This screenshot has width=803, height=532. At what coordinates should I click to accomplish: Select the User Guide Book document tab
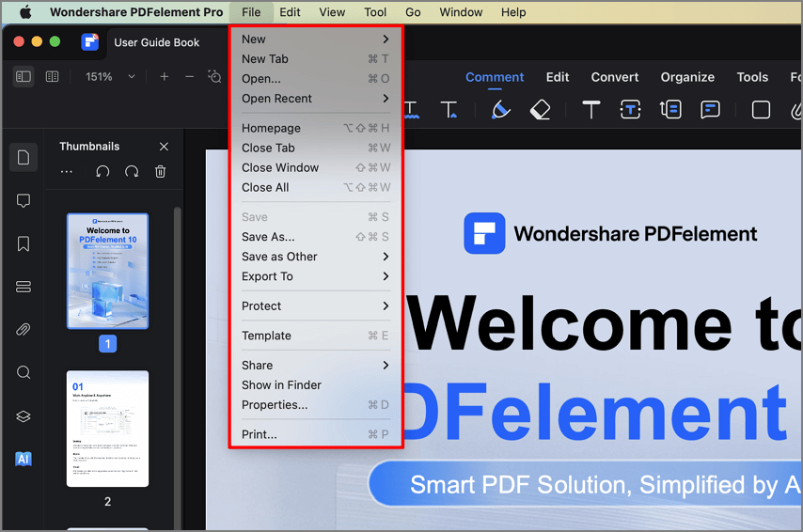coord(156,42)
